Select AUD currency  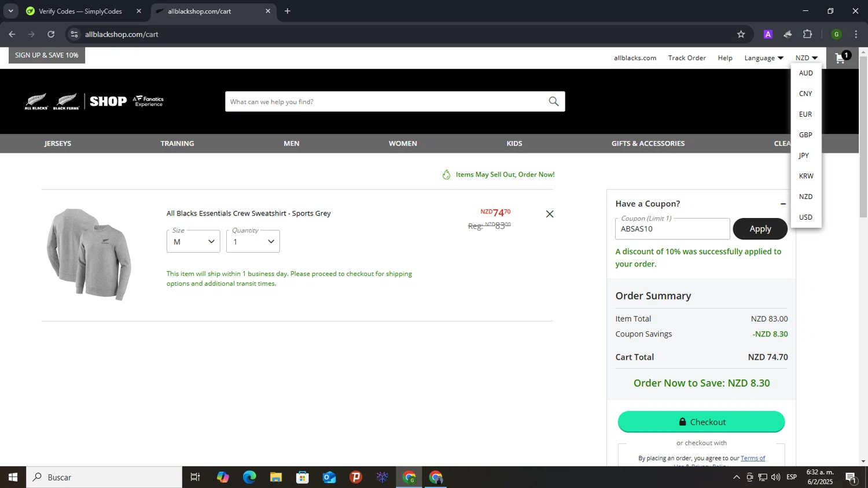[x=806, y=73]
